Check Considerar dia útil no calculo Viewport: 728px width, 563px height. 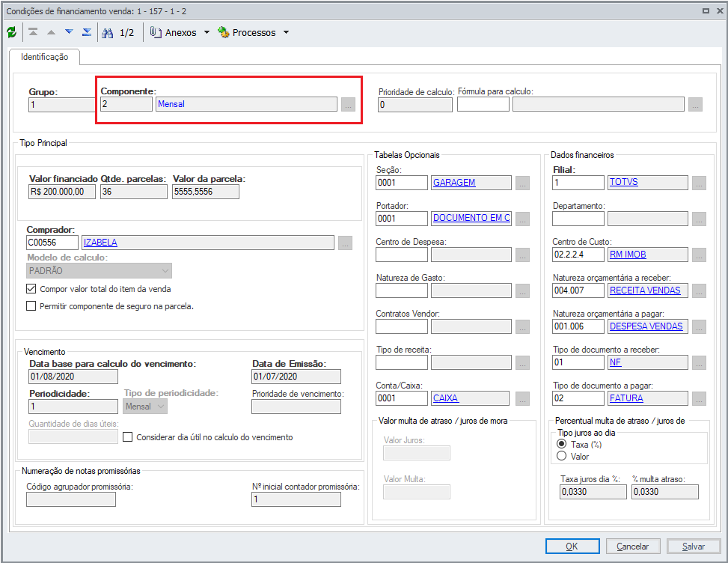128,437
